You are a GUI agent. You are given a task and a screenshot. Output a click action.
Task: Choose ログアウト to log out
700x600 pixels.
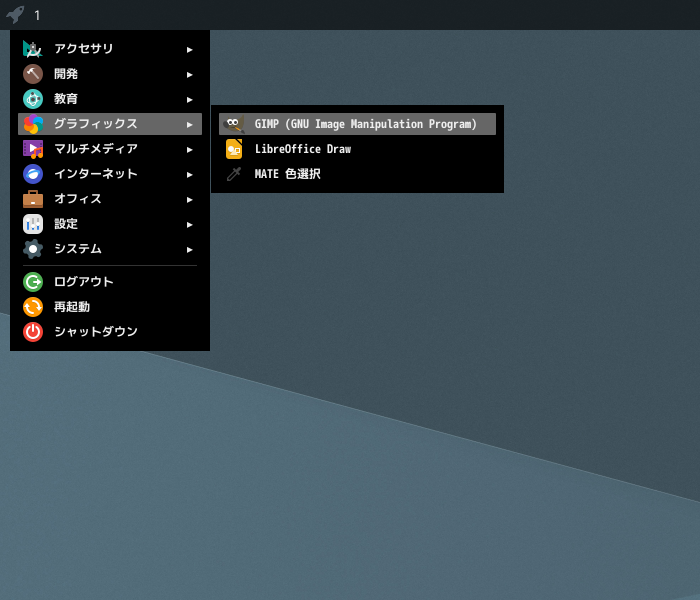(x=110, y=282)
